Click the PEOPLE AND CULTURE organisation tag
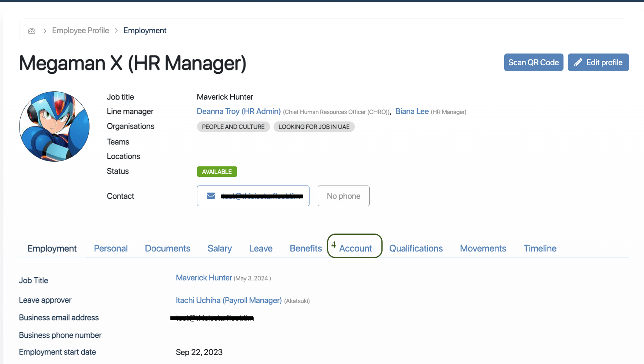 click(x=233, y=127)
